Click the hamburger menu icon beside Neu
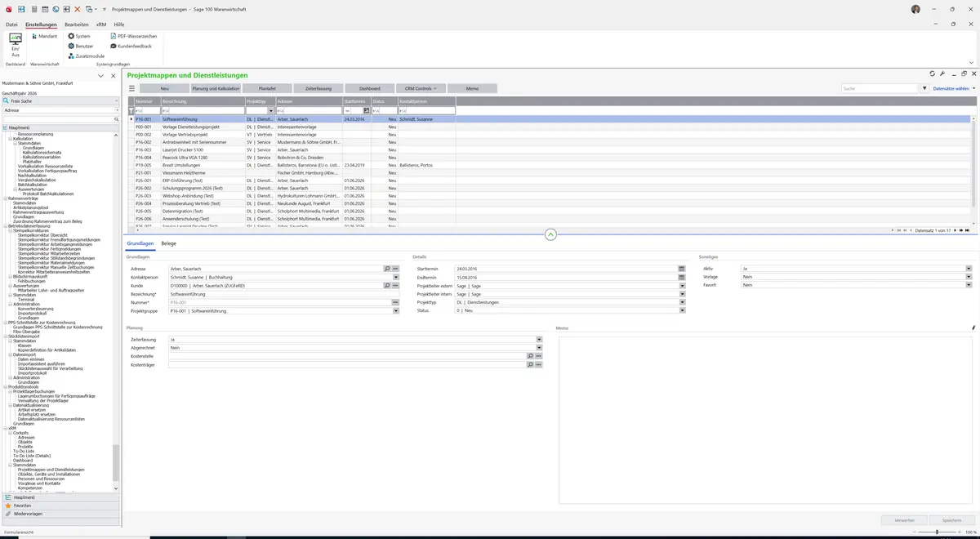This screenshot has height=539, width=980. (x=131, y=88)
